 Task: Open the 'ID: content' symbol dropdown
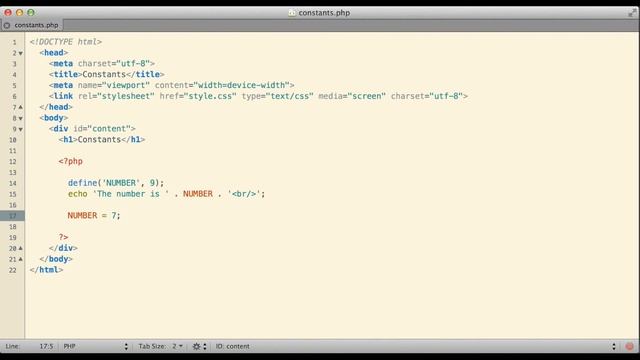coord(416,346)
